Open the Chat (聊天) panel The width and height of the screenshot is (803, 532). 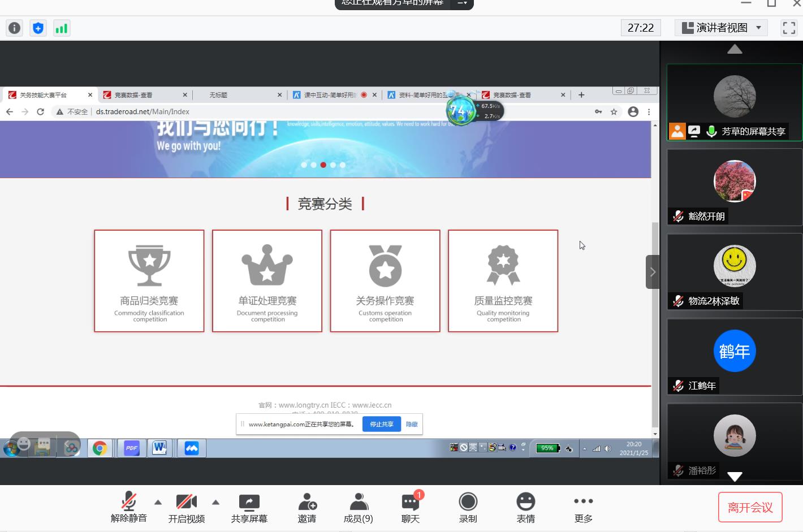[411, 507]
